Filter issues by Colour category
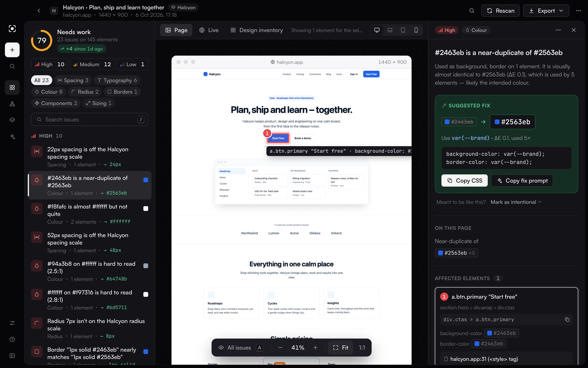 point(48,92)
